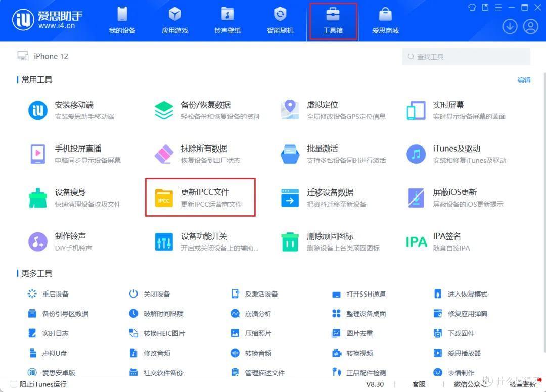Open the user account profile icon
This screenshot has height=392, width=546.
pos(530,26)
